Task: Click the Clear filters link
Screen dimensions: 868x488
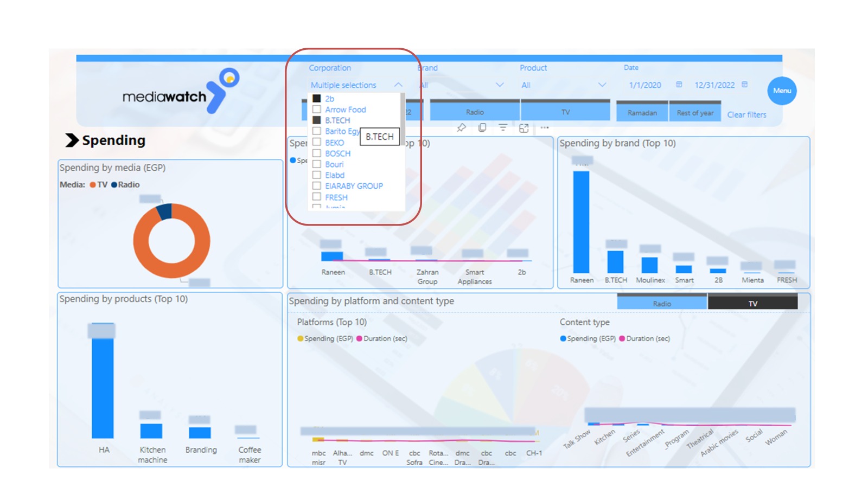Action: (x=746, y=114)
